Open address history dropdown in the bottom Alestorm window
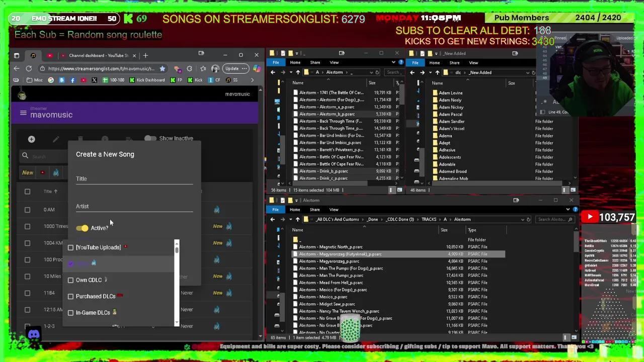 522,220
